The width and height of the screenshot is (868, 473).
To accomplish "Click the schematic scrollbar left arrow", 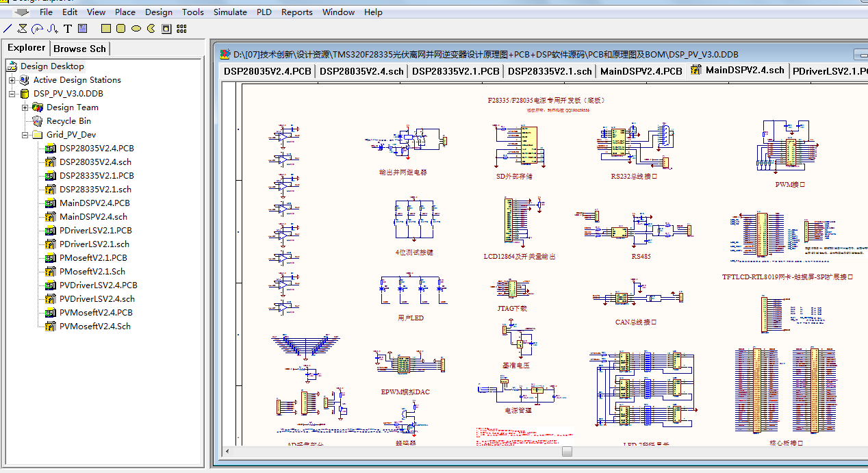I will (x=227, y=451).
